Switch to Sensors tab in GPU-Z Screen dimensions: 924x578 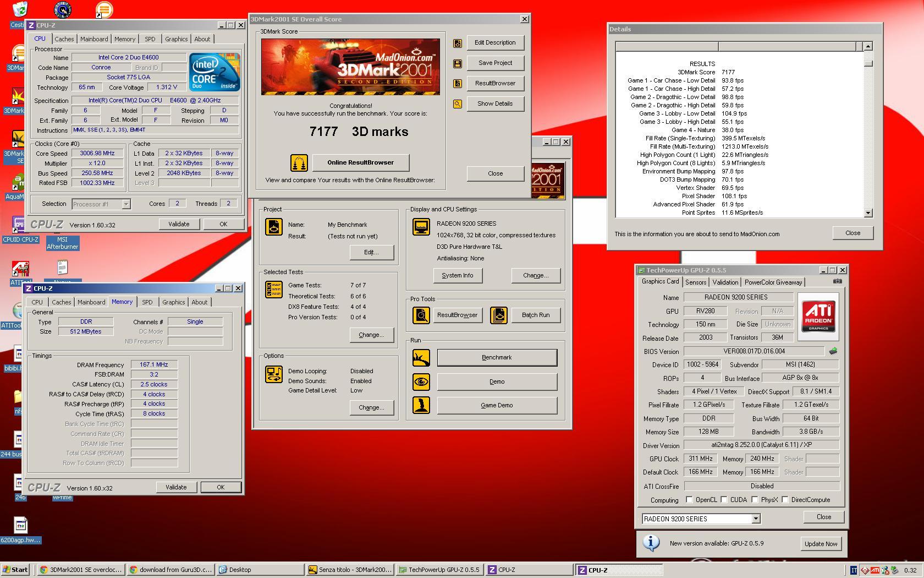pos(695,282)
